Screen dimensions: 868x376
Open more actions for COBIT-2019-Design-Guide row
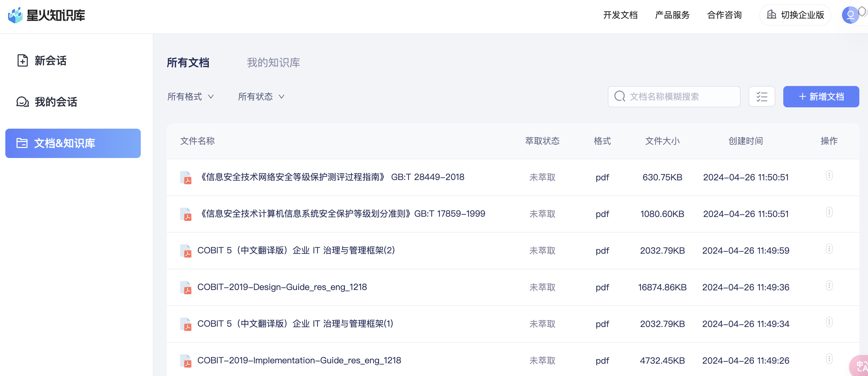click(x=829, y=285)
